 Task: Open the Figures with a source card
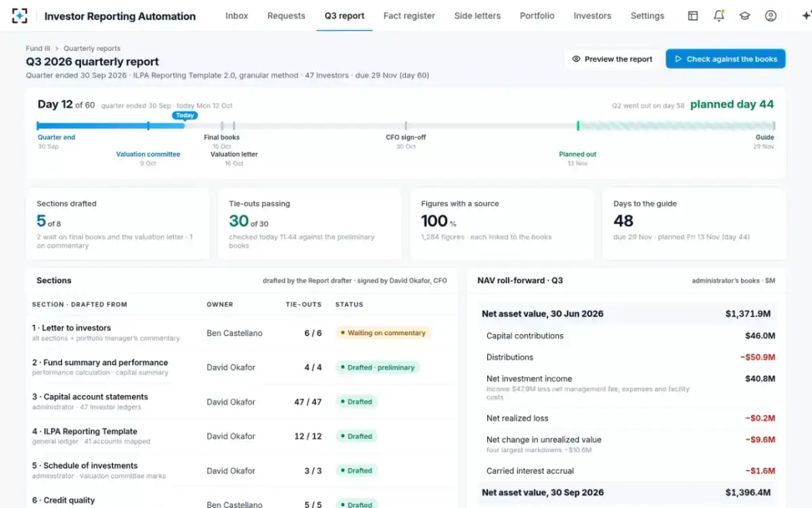click(502, 224)
